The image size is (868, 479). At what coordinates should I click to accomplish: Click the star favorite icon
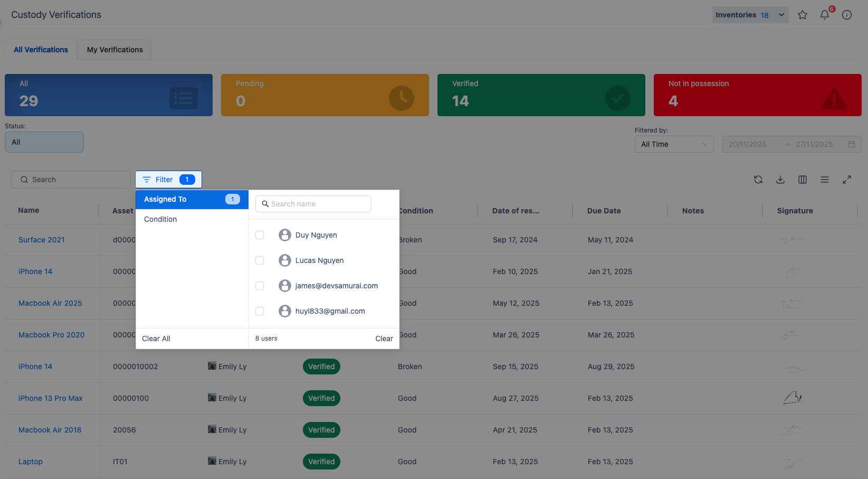803,15
